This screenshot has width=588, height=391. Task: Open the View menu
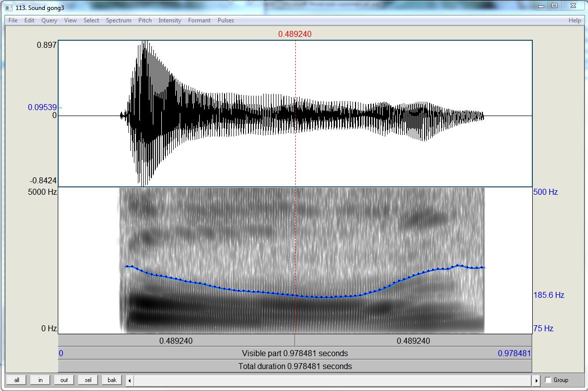point(70,20)
